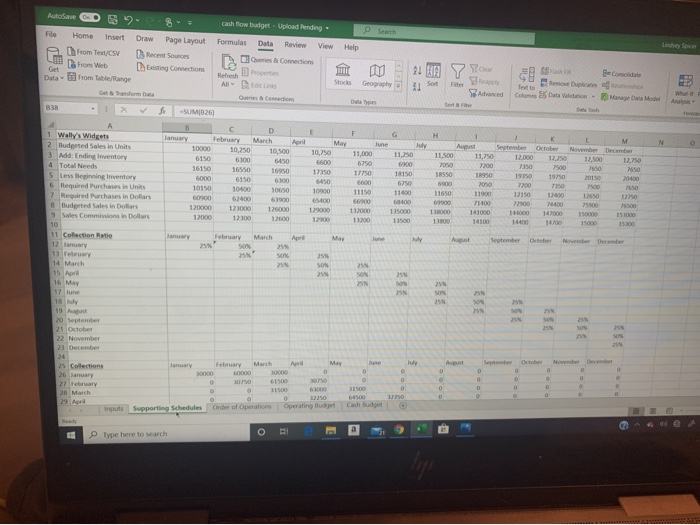Open the Review ribbon tab
The height and width of the screenshot is (525, 700).
[296, 45]
